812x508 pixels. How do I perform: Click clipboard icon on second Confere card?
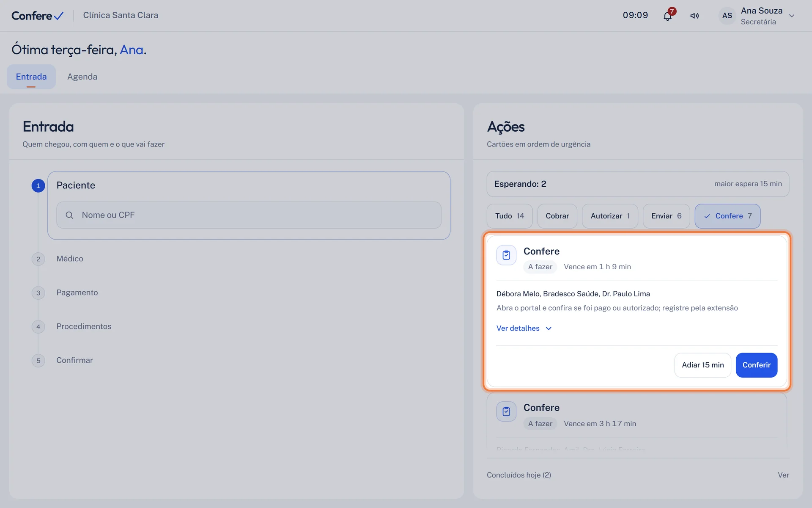click(x=506, y=411)
